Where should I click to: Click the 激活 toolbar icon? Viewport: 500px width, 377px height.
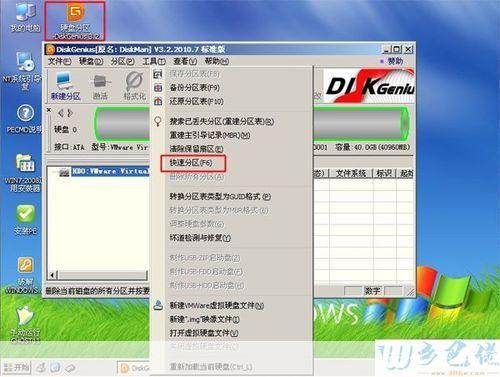pos(100,87)
